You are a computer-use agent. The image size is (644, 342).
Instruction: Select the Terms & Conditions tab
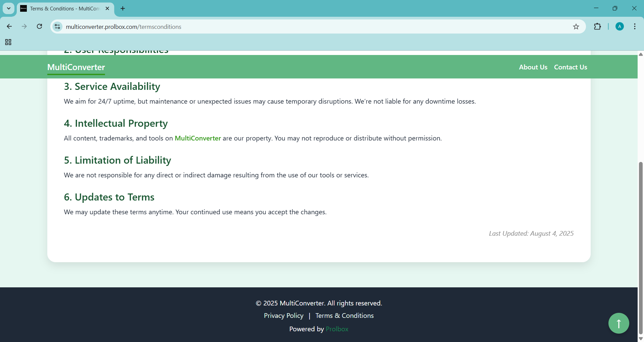tap(64, 8)
